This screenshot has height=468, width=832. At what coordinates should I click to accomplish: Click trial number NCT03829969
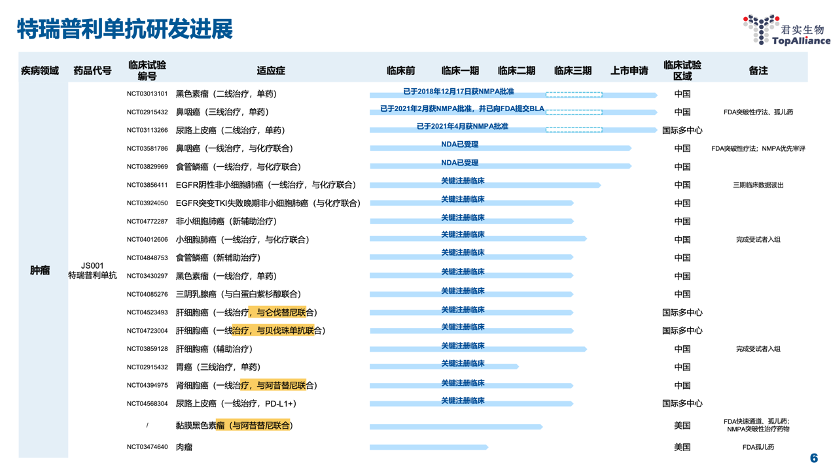pyautogui.click(x=147, y=167)
